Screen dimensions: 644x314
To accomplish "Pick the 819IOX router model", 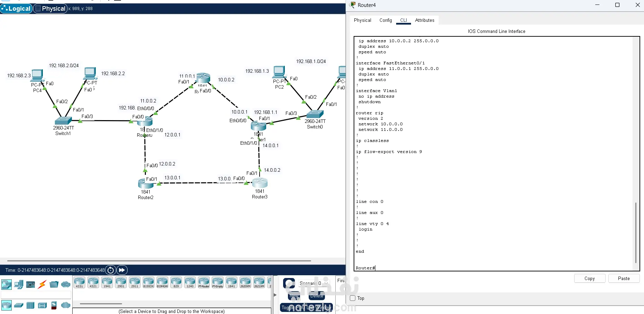I will (149, 282).
